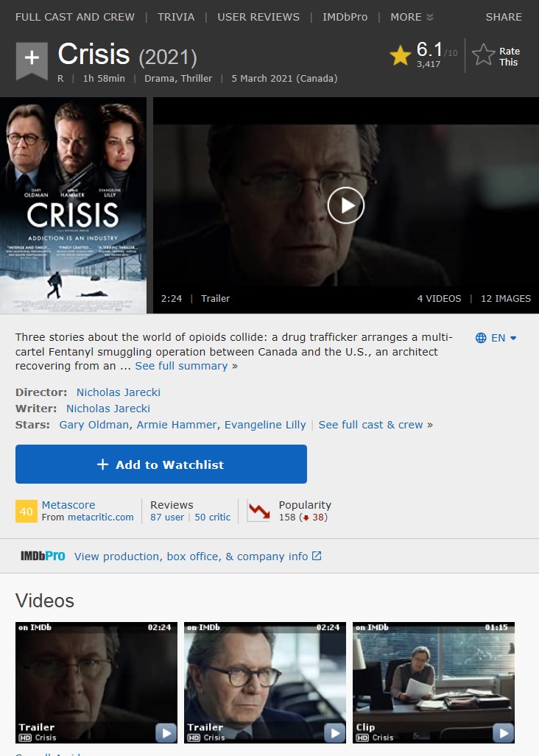This screenshot has height=756, width=539.
Task: Click play icon on Clip Crisis thumbnail
Action: click(x=503, y=733)
